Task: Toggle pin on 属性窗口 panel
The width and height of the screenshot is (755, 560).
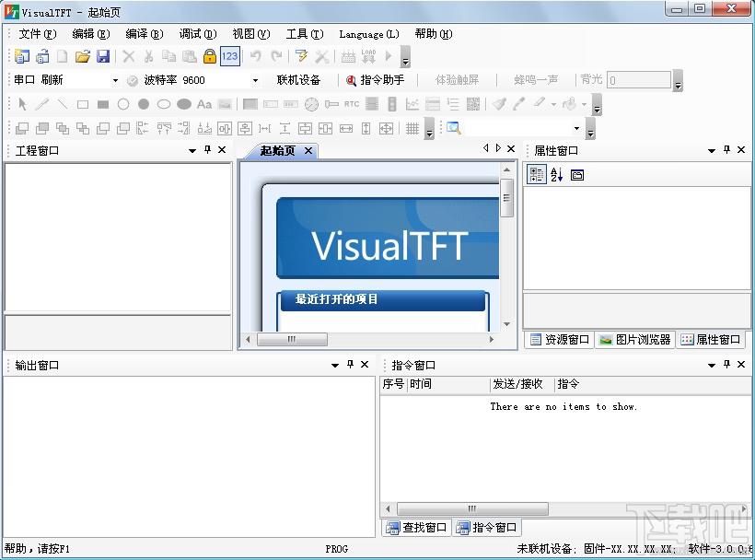Action: pyautogui.click(x=726, y=150)
